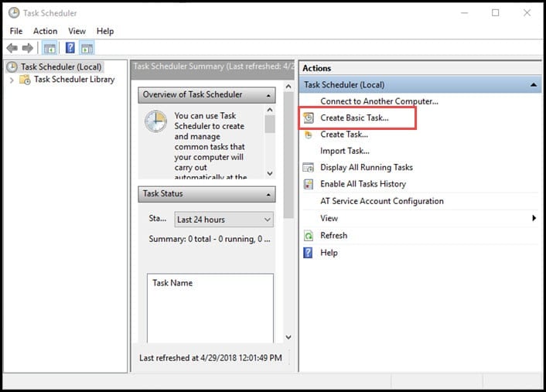Click Refresh in the Actions pane
The image size is (546, 392).
pos(333,236)
